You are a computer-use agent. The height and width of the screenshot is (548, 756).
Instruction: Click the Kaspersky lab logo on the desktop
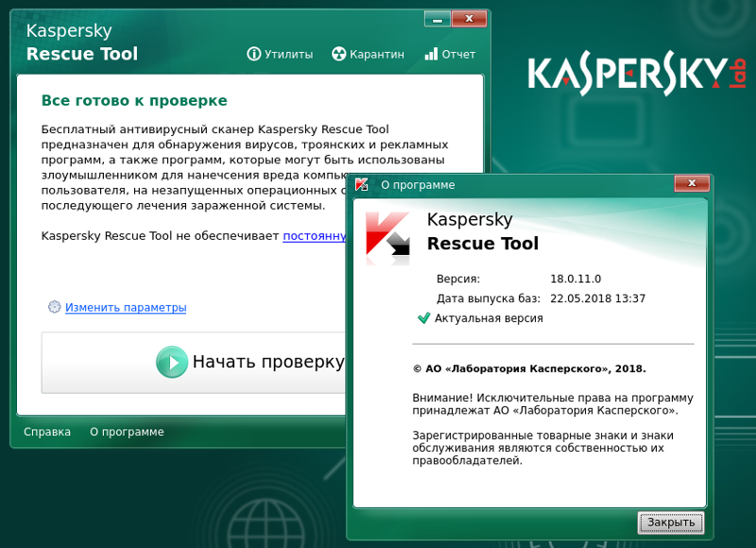(637, 74)
